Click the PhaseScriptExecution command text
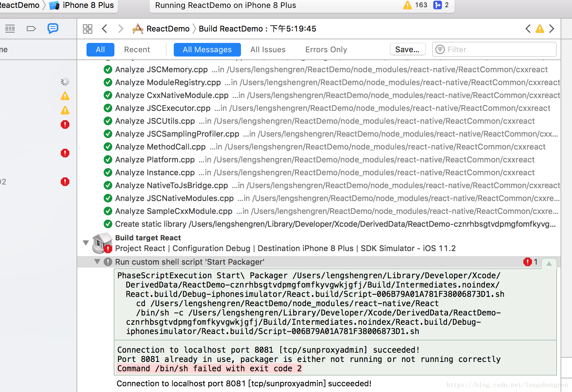This screenshot has width=572, height=392. (x=311, y=303)
